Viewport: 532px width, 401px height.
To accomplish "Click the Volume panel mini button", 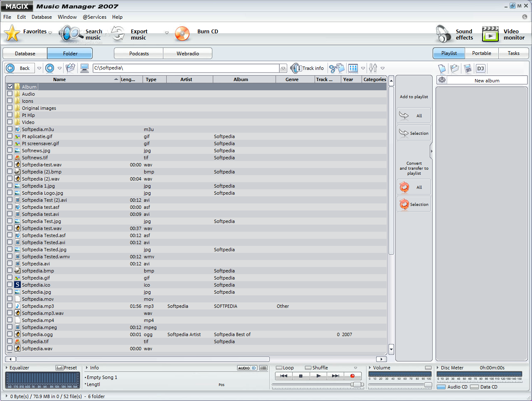I will pyautogui.click(x=428, y=368).
